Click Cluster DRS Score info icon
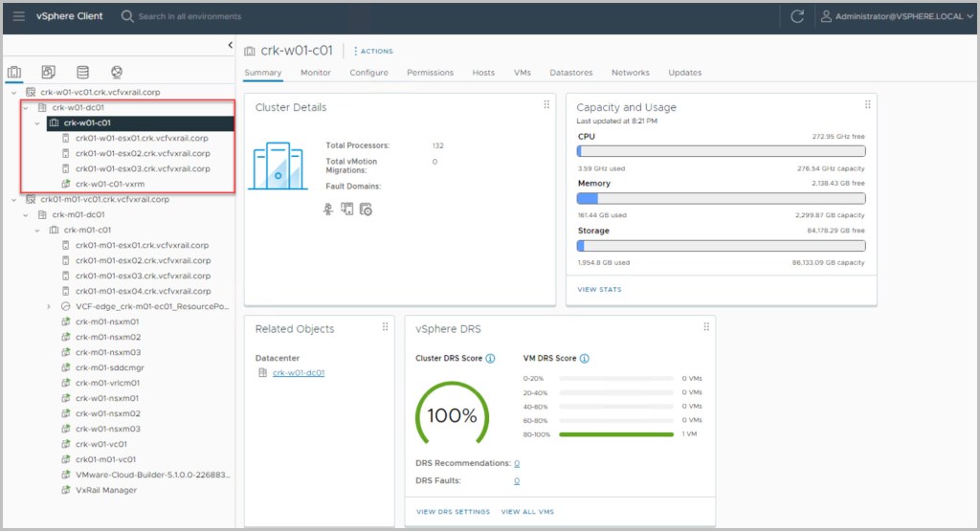This screenshot has height=531, width=980. click(x=490, y=359)
